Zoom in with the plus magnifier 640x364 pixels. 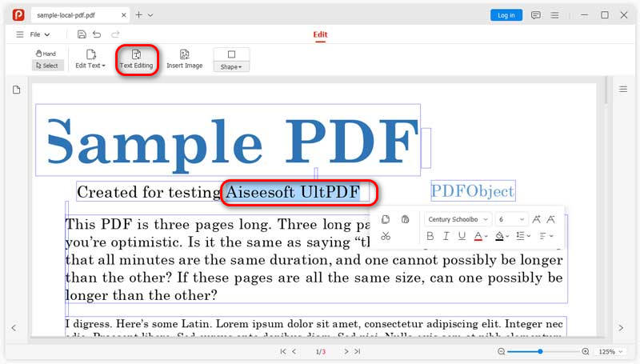point(586,351)
